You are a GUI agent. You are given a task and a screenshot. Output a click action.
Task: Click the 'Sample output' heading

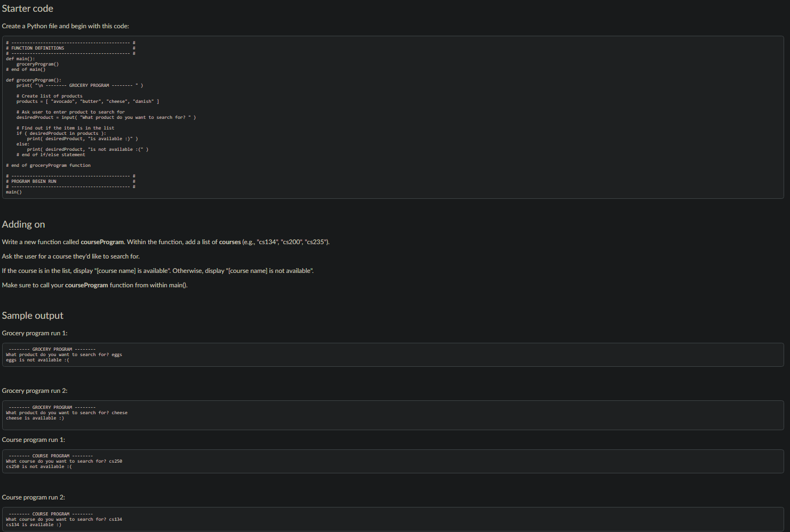coord(33,316)
